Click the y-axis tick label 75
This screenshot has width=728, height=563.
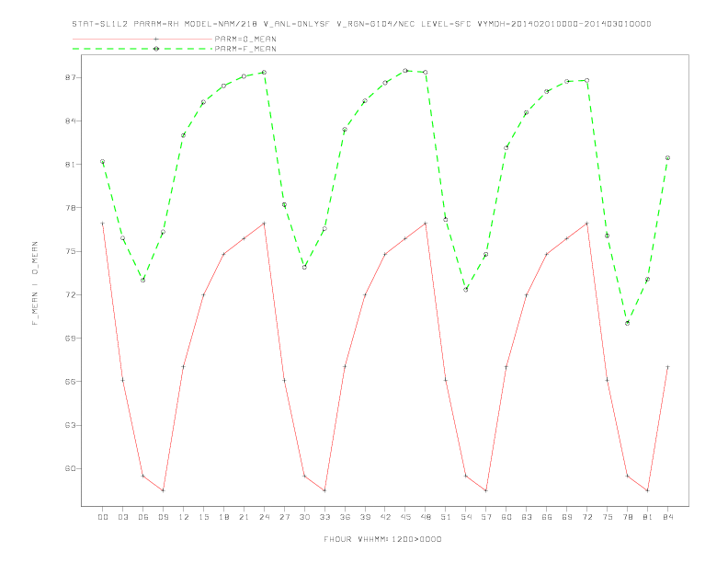pos(71,251)
